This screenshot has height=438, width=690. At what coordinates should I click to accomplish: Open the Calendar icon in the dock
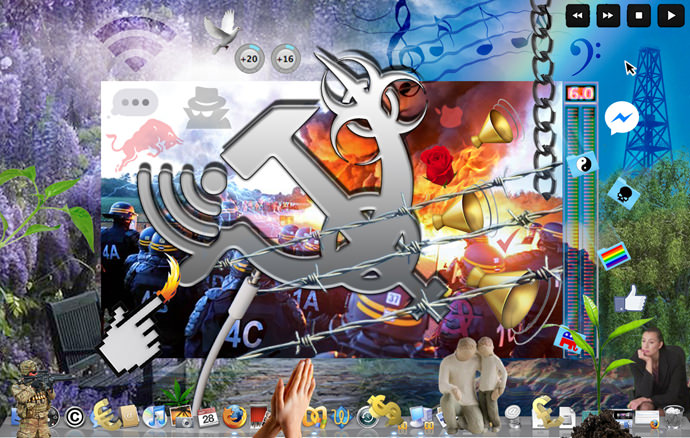click(x=208, y=418)
